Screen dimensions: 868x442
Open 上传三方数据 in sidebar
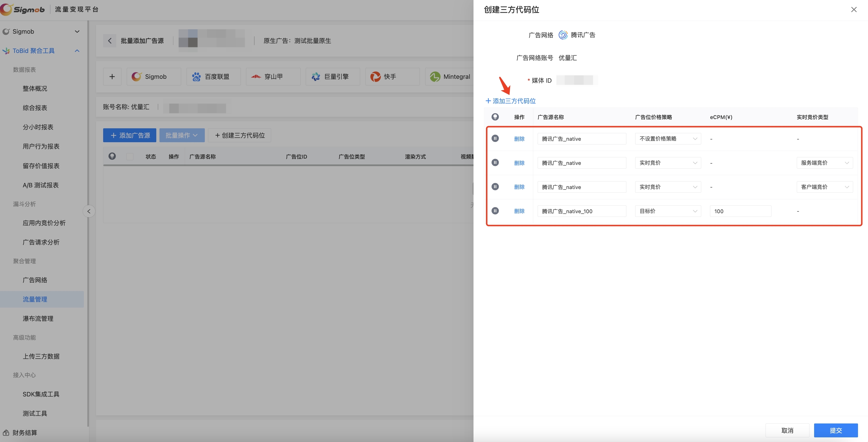pos(41,356)
